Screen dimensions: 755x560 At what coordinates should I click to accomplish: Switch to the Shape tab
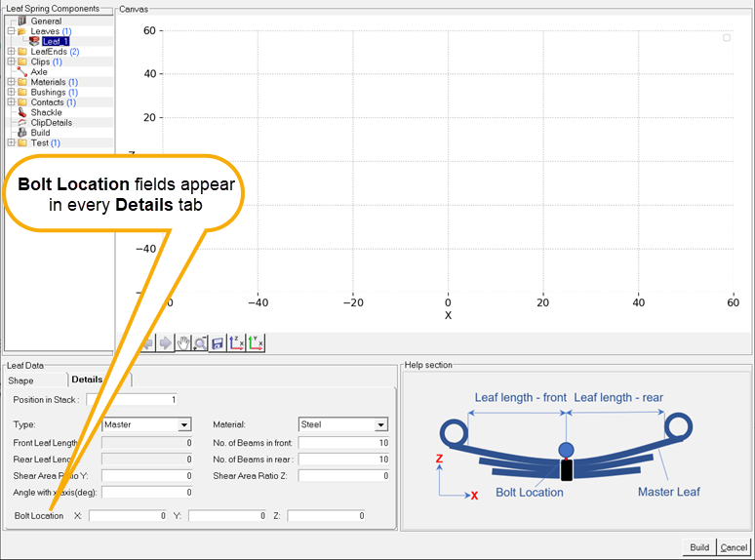pyautogui.click(x=21, y=380)
